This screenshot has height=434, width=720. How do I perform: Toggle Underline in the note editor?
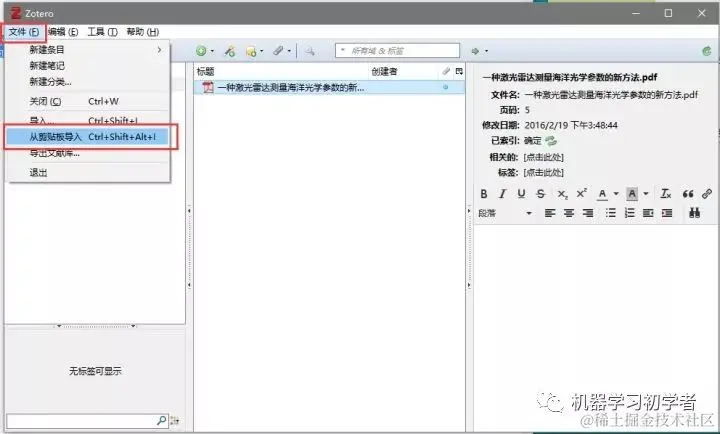pos(521,194)
